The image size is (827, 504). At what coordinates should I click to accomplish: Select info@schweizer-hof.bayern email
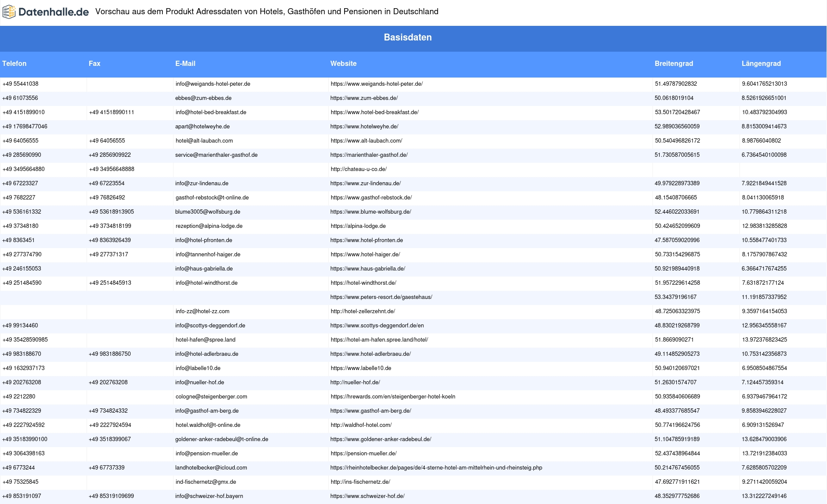coord(209,496)
